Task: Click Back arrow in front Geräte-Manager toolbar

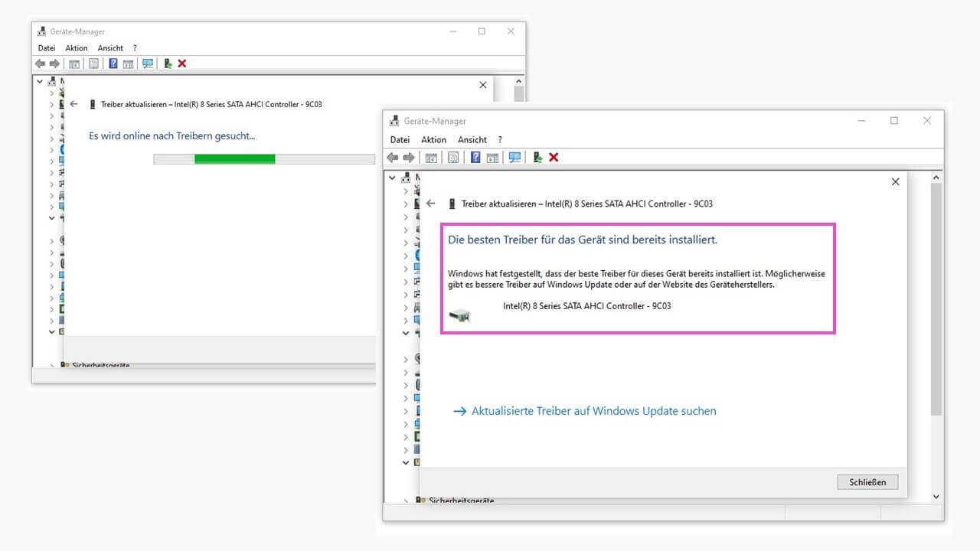Action: click(393, 158)
